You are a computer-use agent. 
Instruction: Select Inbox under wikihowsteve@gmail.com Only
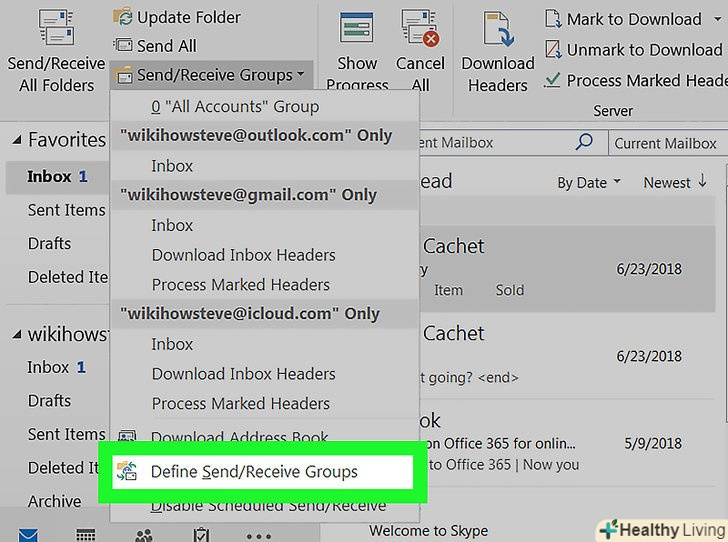pyautogui.click(x=265, y=225)
